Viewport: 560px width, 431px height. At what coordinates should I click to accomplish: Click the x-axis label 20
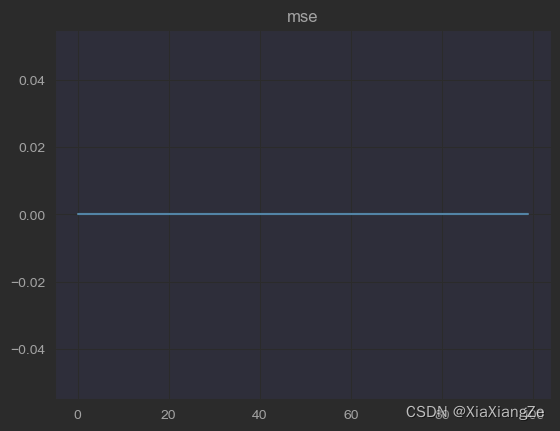pyautogui.click(x=168, y=415)
